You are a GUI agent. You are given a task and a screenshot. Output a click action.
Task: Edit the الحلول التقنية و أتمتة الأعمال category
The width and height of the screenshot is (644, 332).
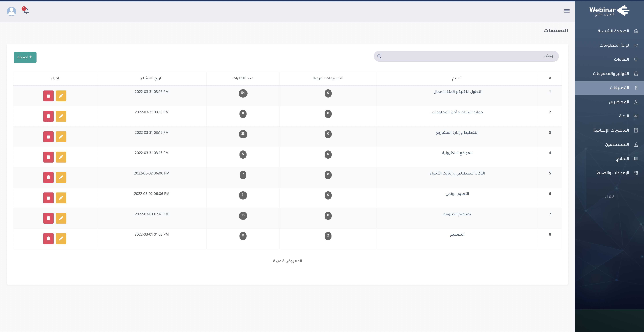coord(61,96)
